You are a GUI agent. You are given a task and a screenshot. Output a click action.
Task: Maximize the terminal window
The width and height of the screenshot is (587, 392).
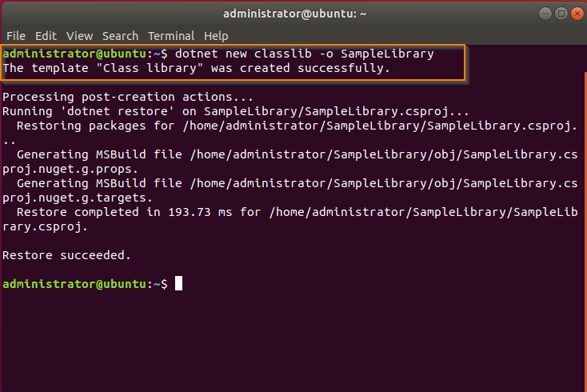click(561, 14)
